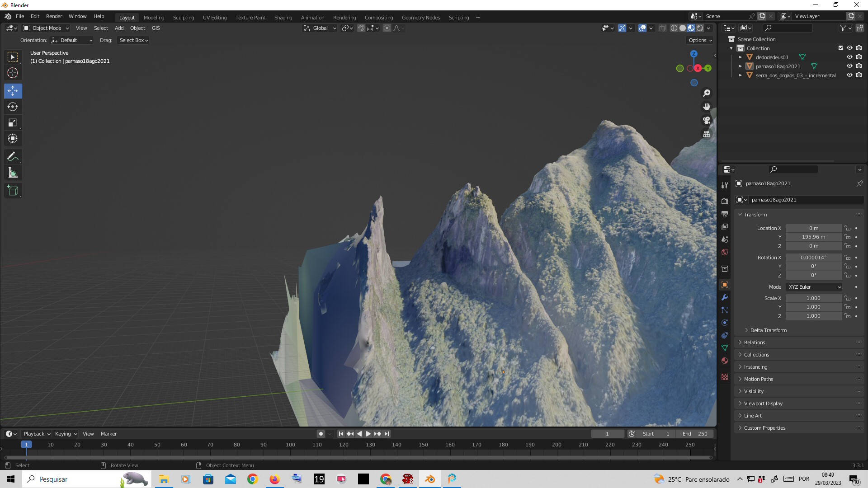This screenshot has width=868, height=488.
Task: Toggle camera view icon in viewport
Action: click(707, 121)
